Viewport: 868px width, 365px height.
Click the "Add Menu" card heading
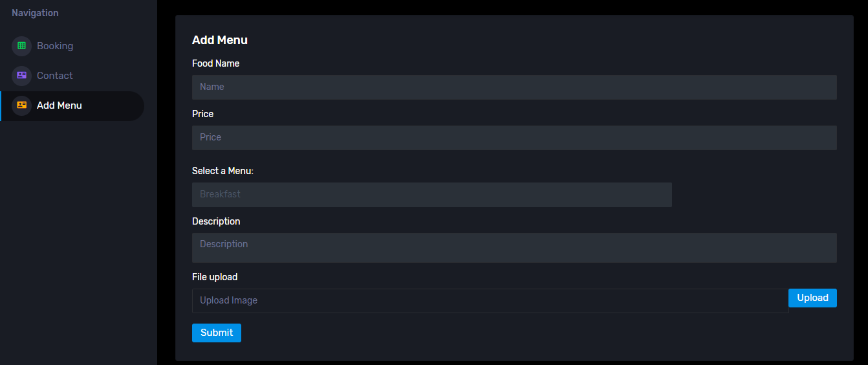[x=220, y=40]
